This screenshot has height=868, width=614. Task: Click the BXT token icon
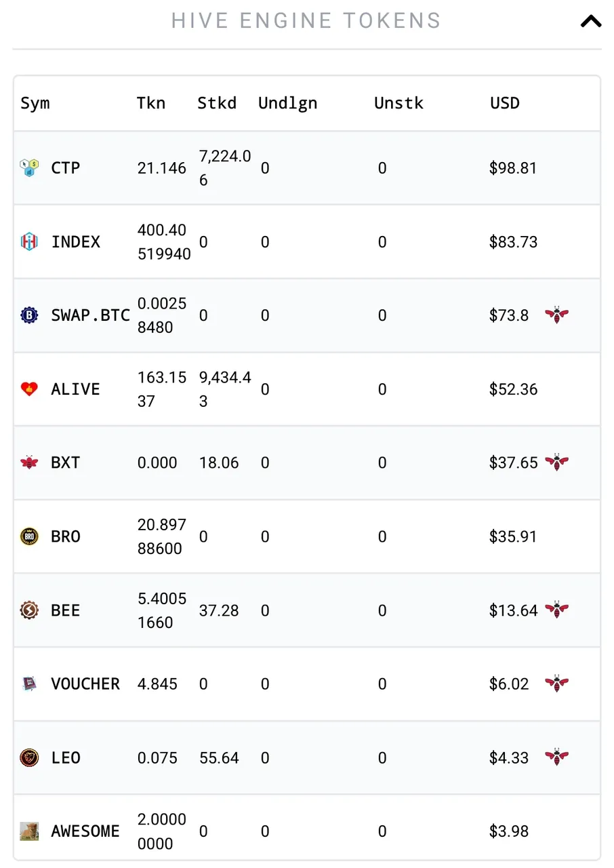29,462
